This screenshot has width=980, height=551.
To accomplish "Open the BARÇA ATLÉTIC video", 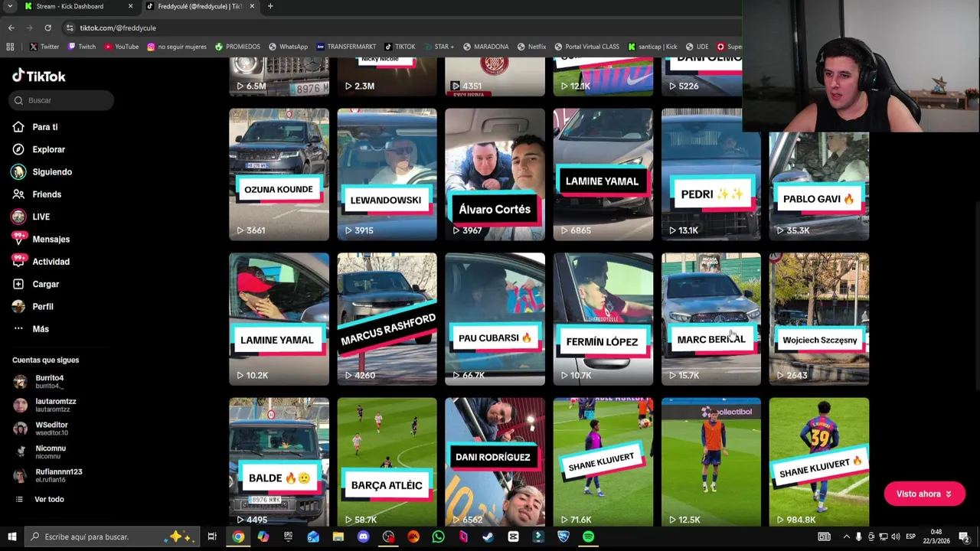I will (387, 462).
